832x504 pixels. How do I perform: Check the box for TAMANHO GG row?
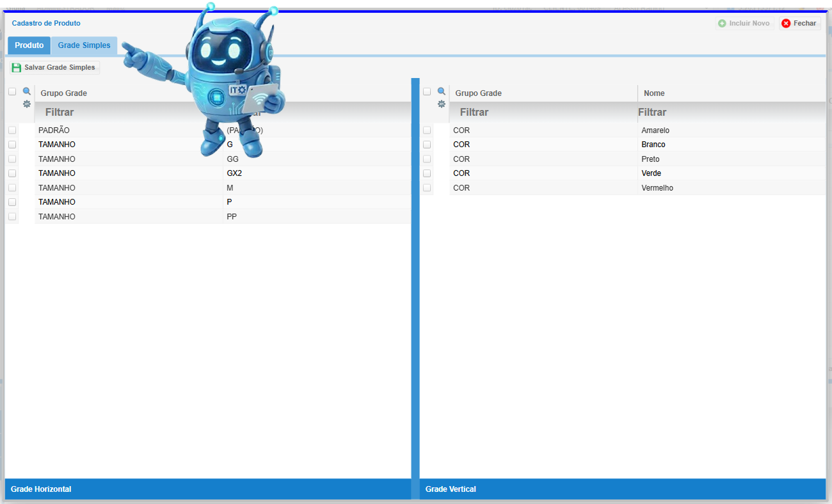click(x=12, y=159)
